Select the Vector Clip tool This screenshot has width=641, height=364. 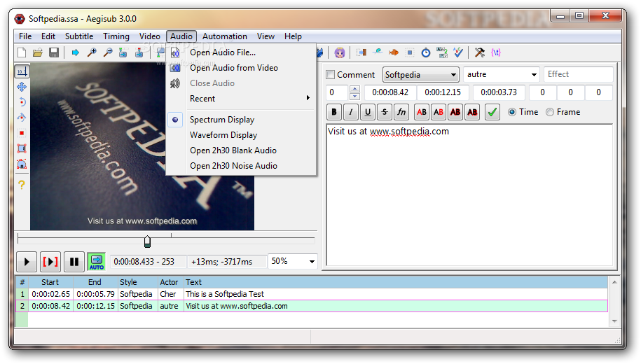22,164
